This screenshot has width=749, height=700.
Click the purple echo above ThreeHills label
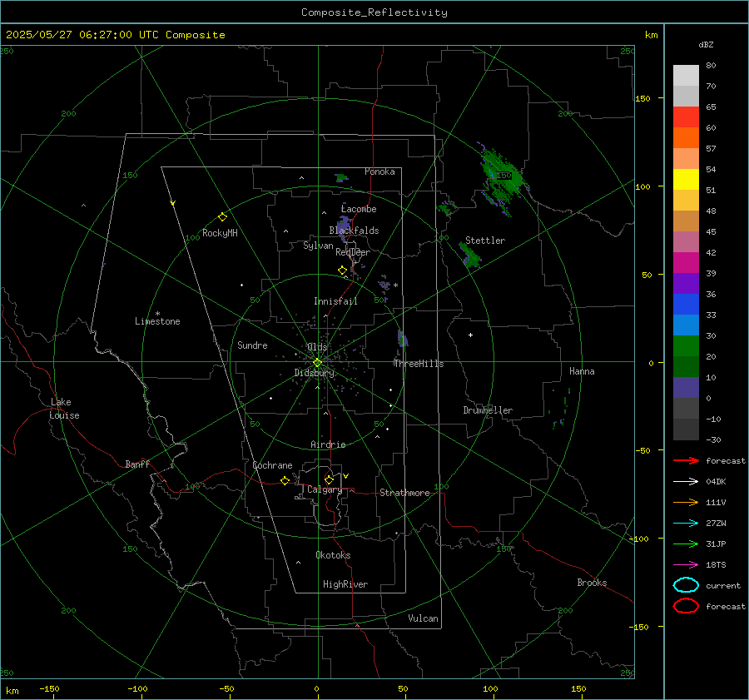[x=403, y=338]
